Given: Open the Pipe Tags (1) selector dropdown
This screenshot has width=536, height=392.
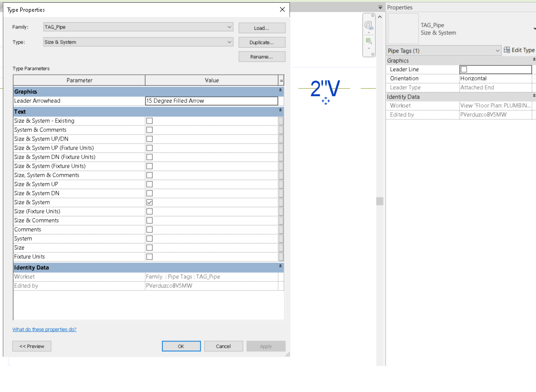Looking at the screenshot, I should coord(497,50).
